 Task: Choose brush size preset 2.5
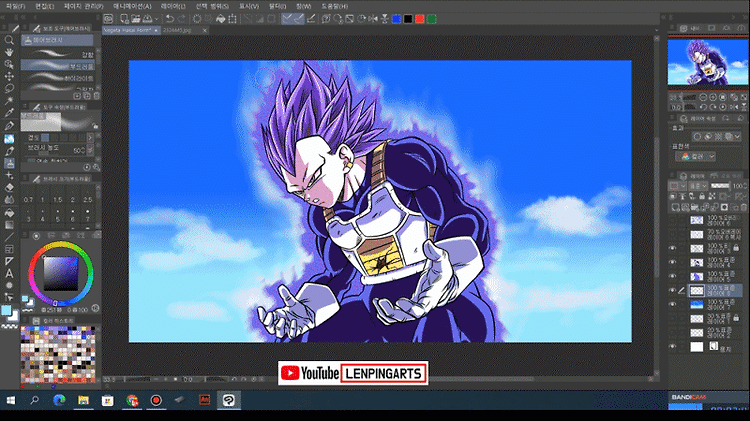[x=88, y=196]
